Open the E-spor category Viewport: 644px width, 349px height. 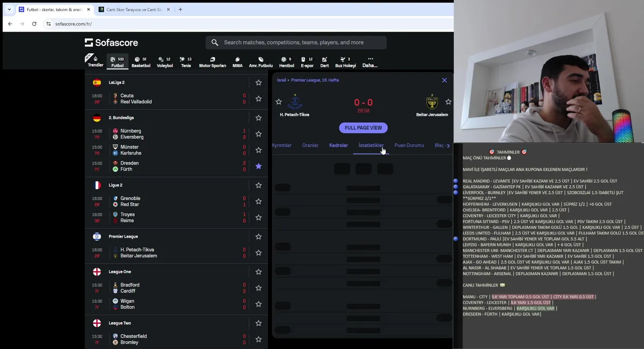click(307, 62)
